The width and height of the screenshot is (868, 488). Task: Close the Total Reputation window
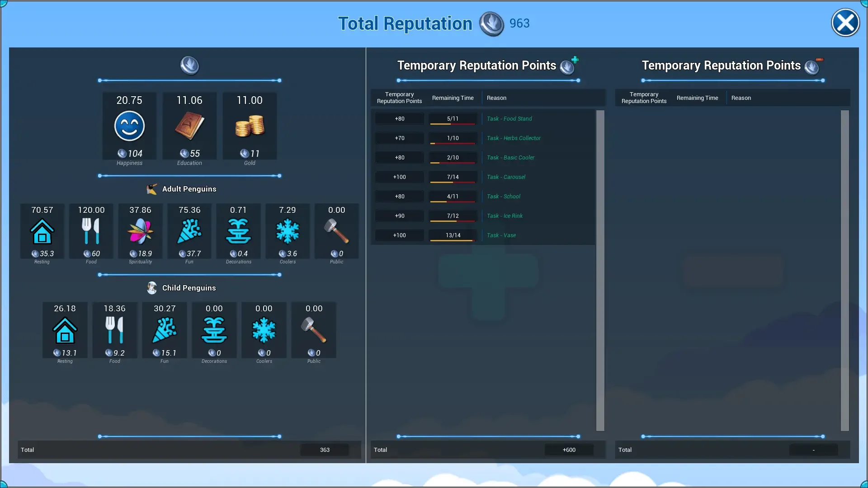pos(845,23)
